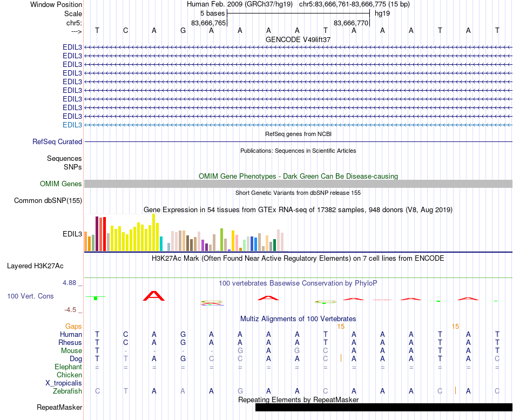Click the Common dbSNP(155) track label
The height and width of the screenshot is (420, 513).
(x=48, y=200)
